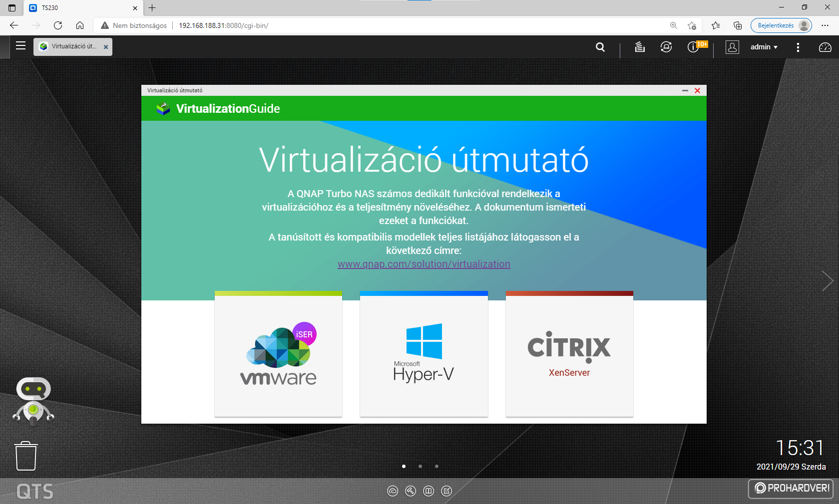Screen dimensions: 839x504
Task: Select the first desktop page dot
Action: [x=404, y=466]
